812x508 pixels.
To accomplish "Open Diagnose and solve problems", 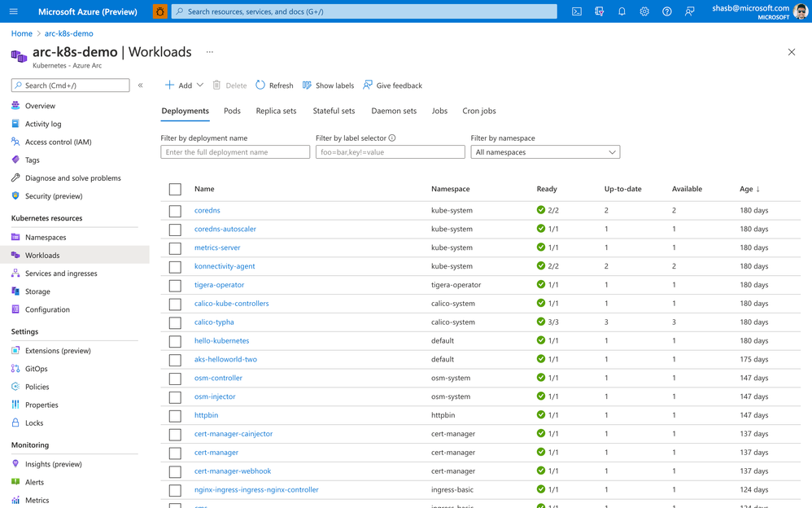I will pyautogui.click(x=73, y=177).
